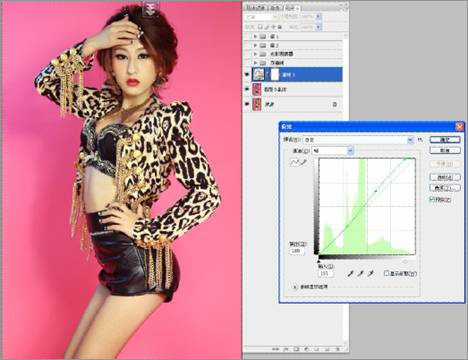Hide the bottom background layer's eye
Viewport: 468px width, 360px height.
click(247, 104)
